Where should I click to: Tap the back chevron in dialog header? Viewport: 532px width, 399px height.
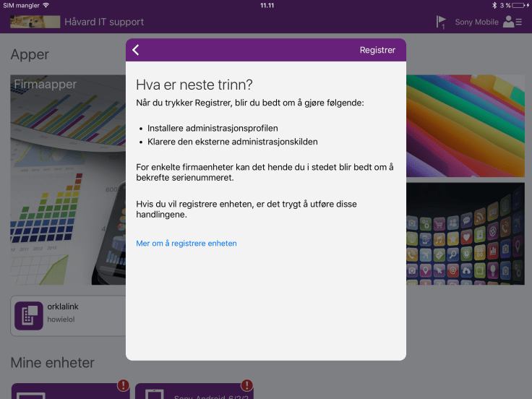[136, 50]
